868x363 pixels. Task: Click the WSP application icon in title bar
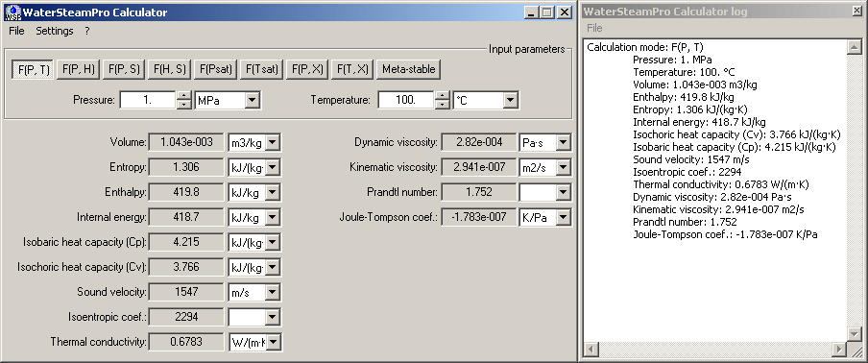coord(12,12)
